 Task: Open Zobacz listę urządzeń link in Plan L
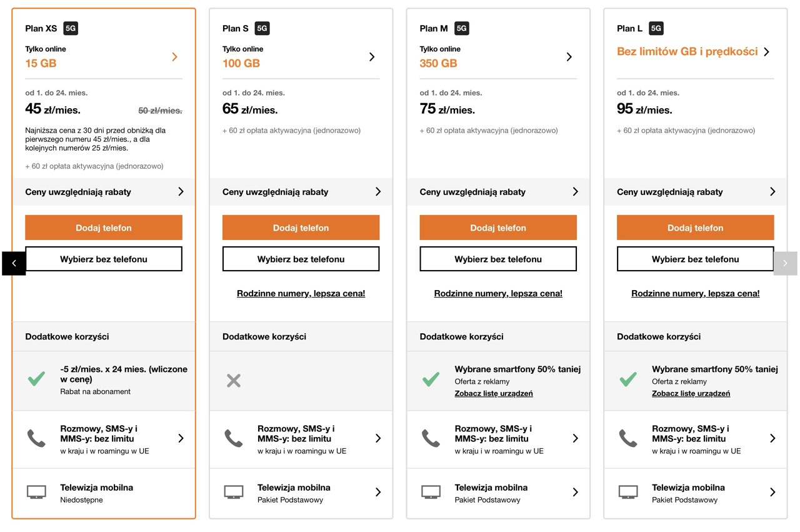tap(691, 393)
